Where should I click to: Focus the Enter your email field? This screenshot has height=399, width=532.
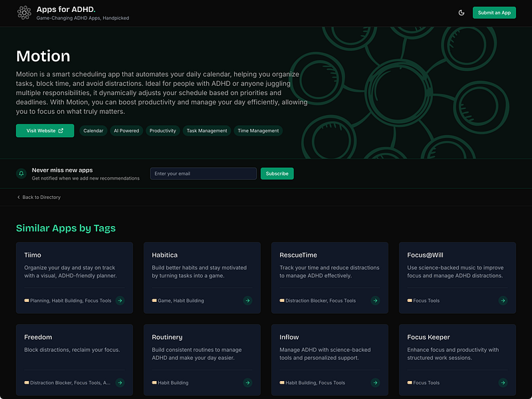click(203, 174)
